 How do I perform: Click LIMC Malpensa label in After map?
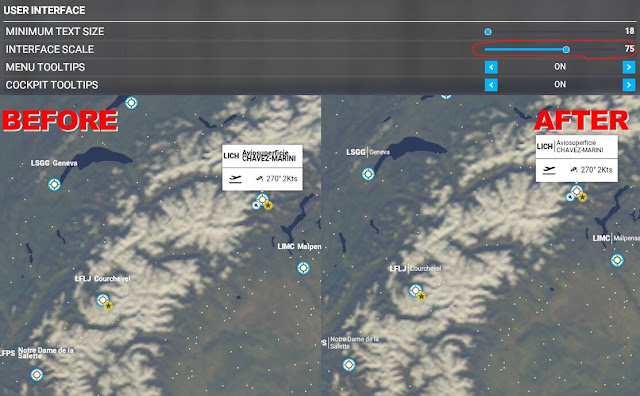click(x=616, y=238)
